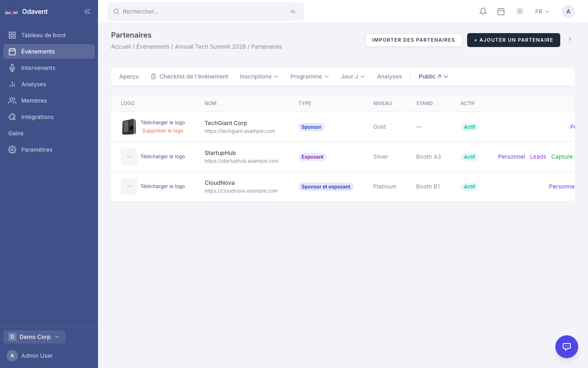
Task: Expand the FR language dropdown
Action: click(542, 11)
